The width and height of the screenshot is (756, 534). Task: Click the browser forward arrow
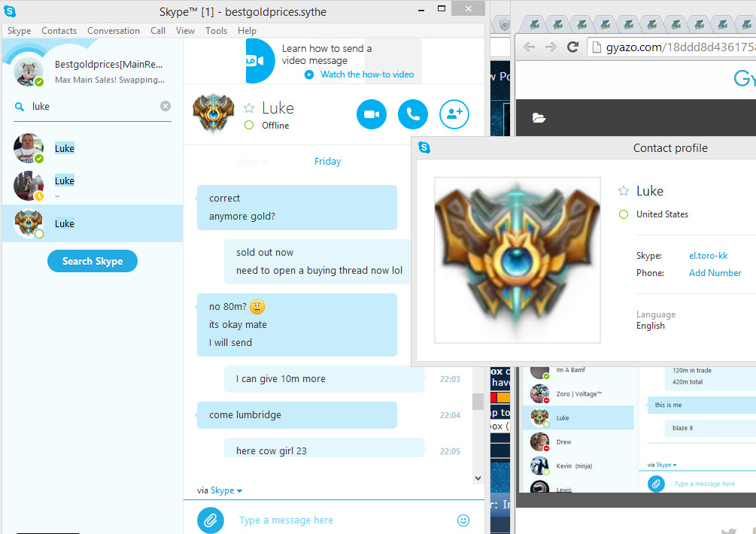(x=551, y=47)
